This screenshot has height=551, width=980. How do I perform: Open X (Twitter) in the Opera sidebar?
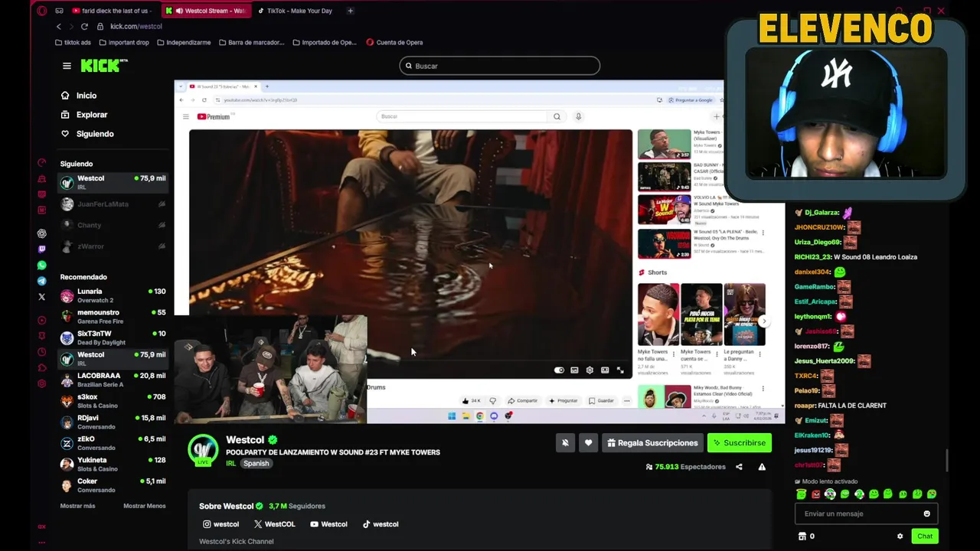tap(42, 297)
